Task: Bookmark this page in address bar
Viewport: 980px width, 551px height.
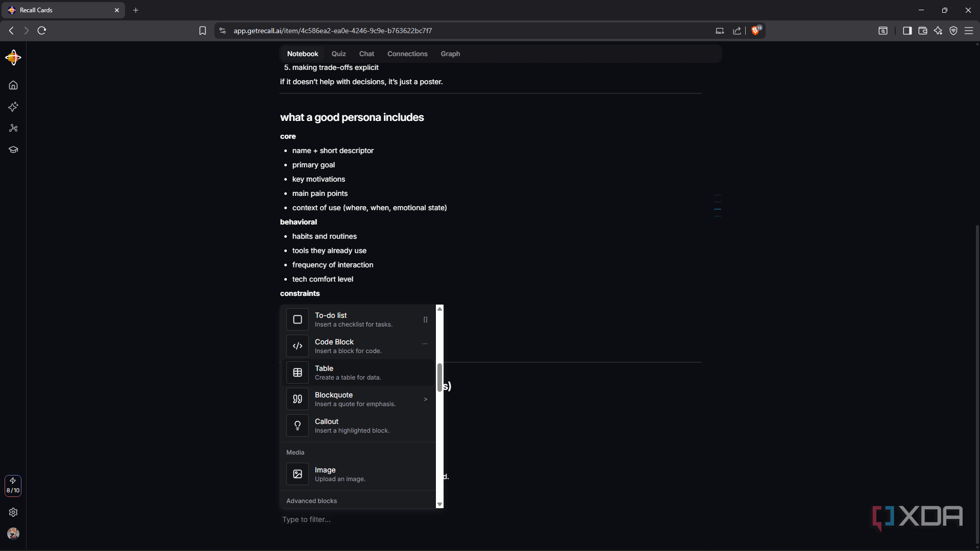Action: click(x=203, y=31)
